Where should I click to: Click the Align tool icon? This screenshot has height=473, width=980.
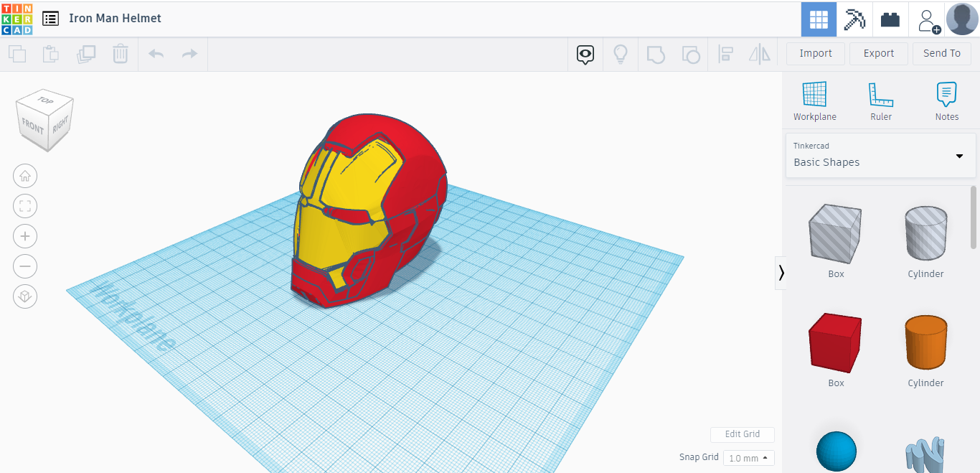click(x=725, y=54)
